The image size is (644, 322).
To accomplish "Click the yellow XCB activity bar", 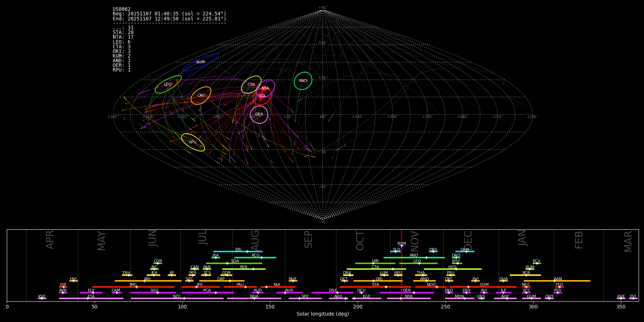I will click(x=525, y=275).
